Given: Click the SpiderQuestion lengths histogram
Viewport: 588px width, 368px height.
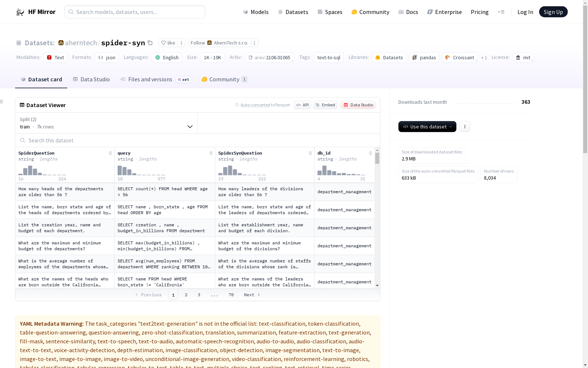Looking at the screenshot, I should pyautogui.click(x=42, y=170).
